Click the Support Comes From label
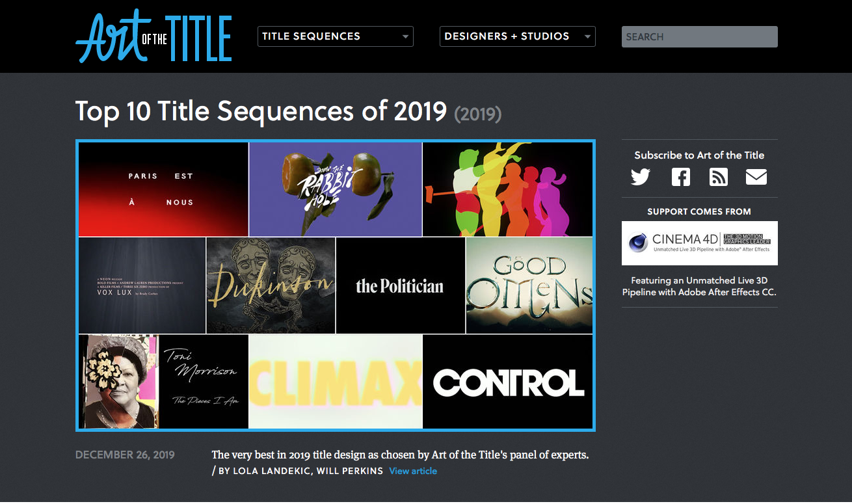 click(699, 211)
